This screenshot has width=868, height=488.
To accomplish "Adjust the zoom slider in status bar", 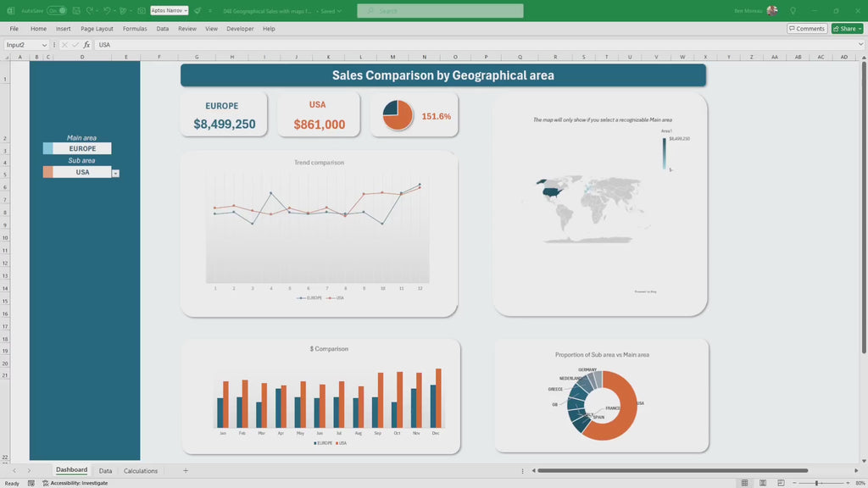I will click(x=817, y=483).
